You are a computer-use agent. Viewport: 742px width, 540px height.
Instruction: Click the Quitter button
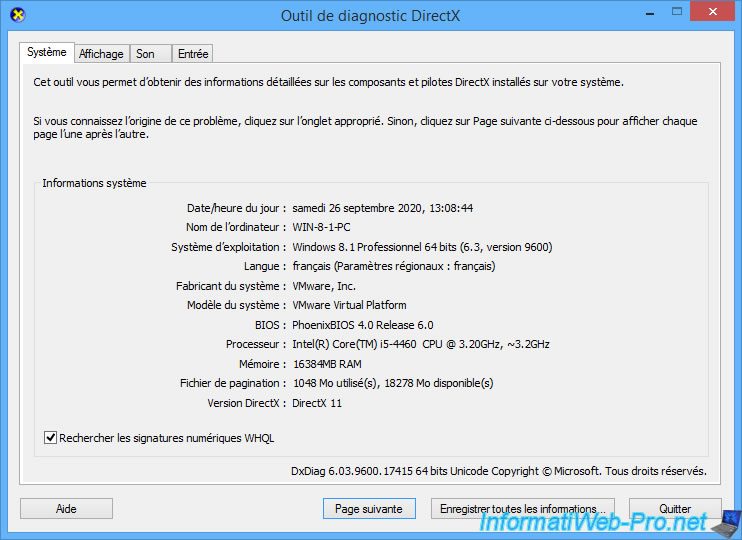pos(675,509)
